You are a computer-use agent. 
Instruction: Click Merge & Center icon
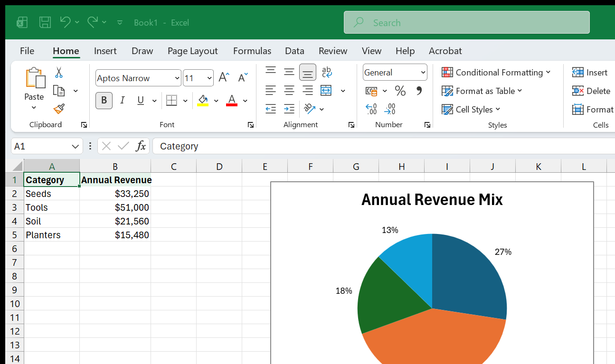(x=326, y=90)
